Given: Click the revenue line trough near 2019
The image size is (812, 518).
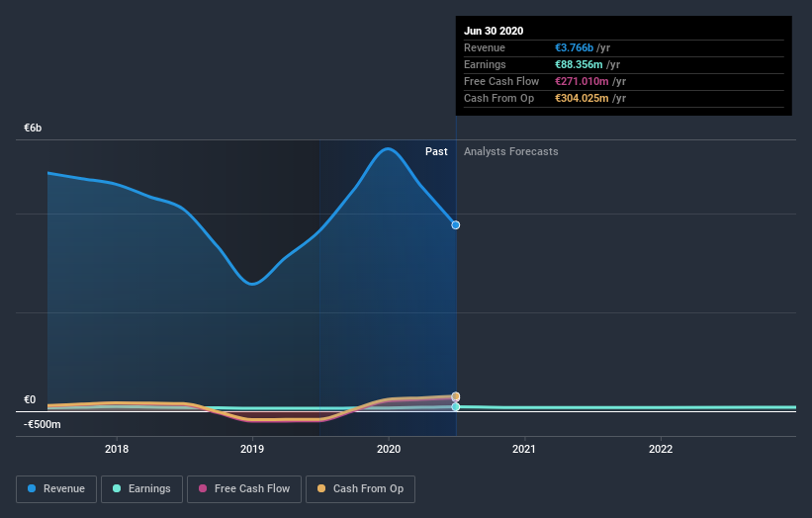Looking at the screenshot, I should 252,284.
